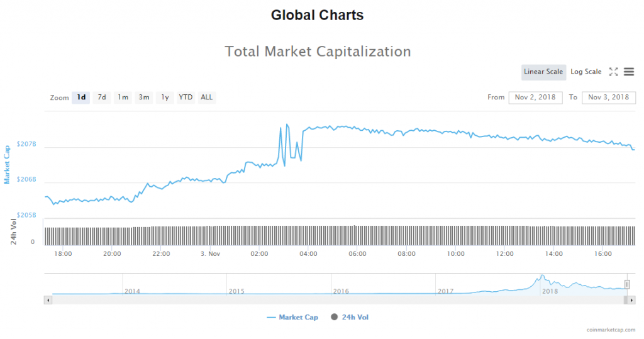Visit the coinmarketcap.com credit link

coord(611,330)
